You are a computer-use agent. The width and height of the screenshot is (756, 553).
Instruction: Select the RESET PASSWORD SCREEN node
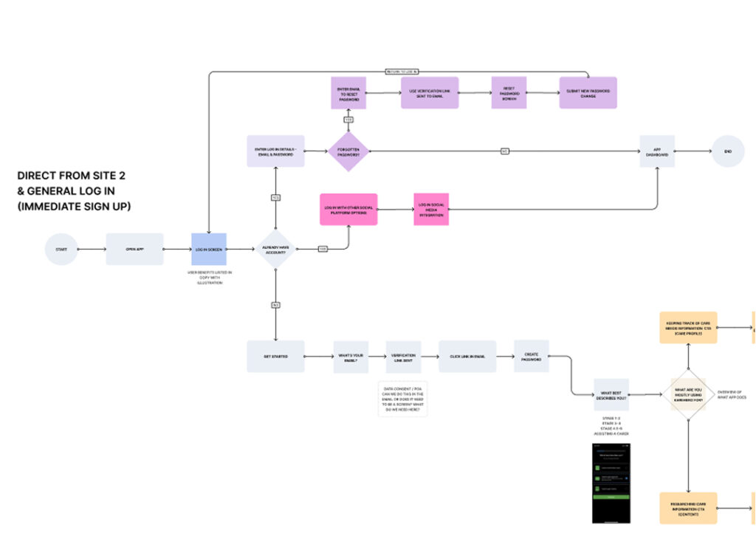coord(509,93)
